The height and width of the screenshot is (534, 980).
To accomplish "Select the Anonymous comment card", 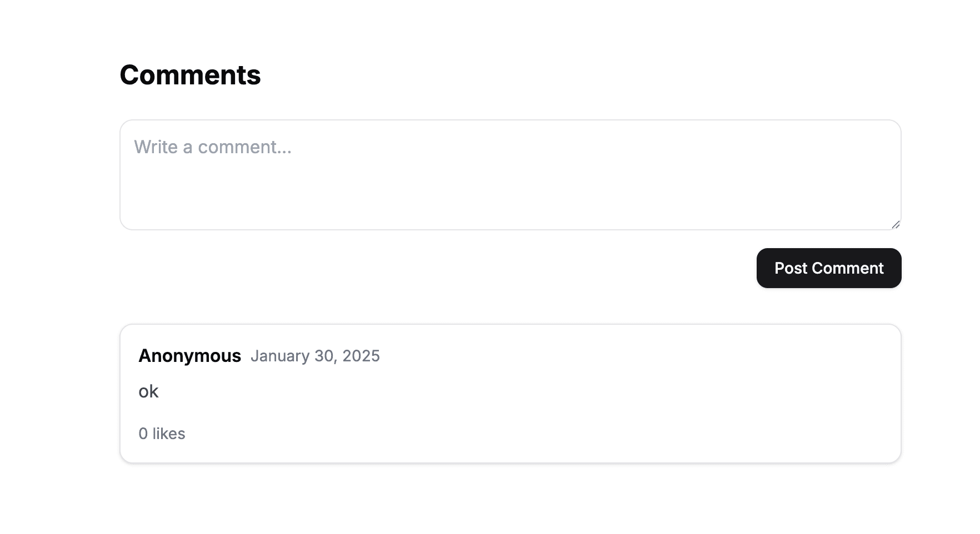I will (x=511, y=394).
